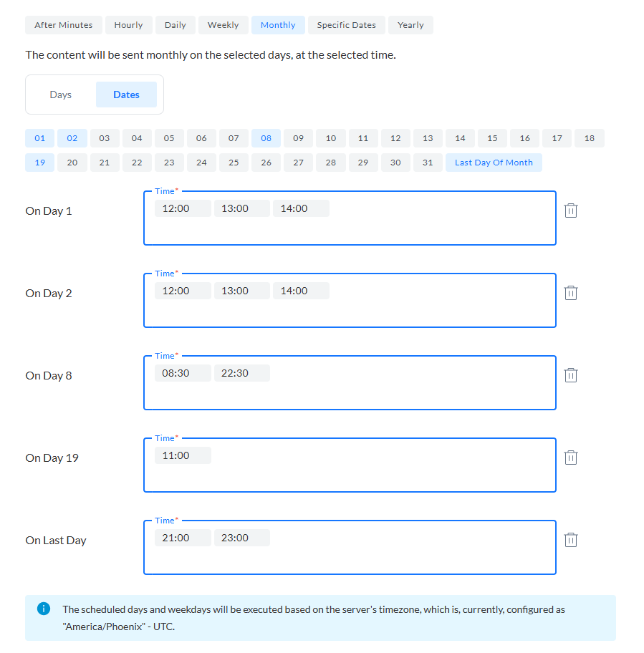Deselect date 08 in the grid

click(266, 138)
